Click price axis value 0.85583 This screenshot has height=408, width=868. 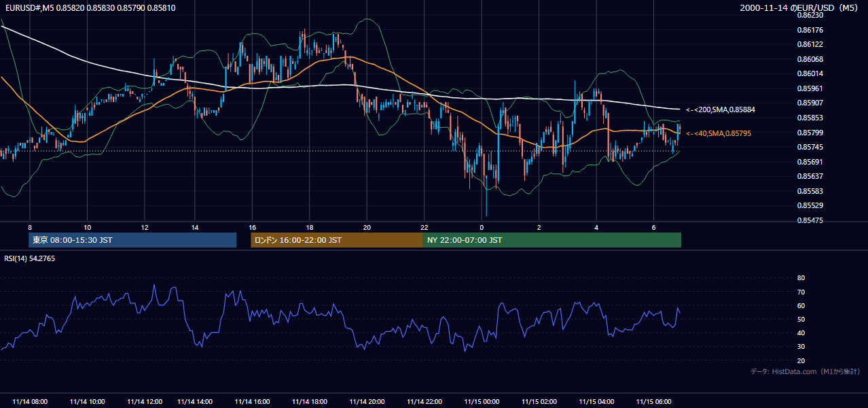[x=810, y=191]
